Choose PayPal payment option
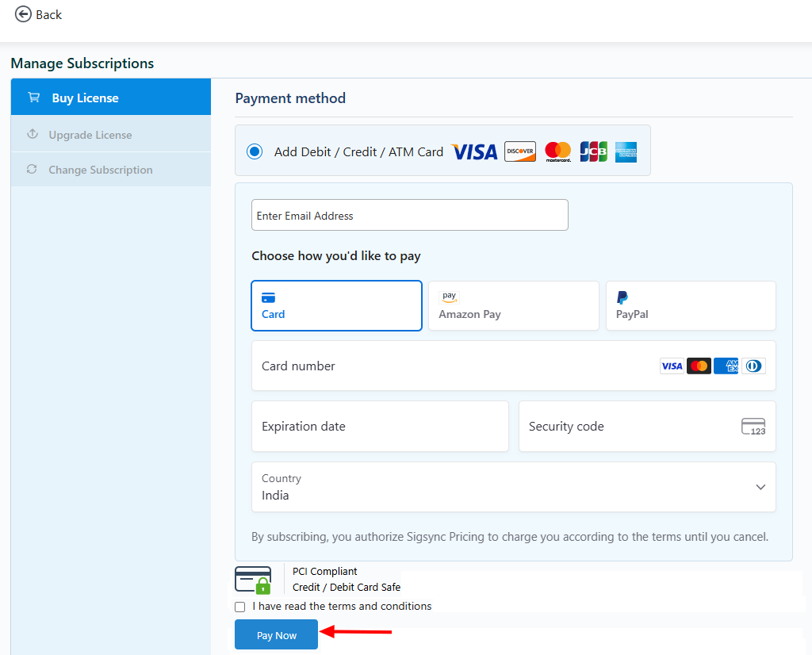The image size is (812, 655). pyautogui.click(x=690, y=305)
